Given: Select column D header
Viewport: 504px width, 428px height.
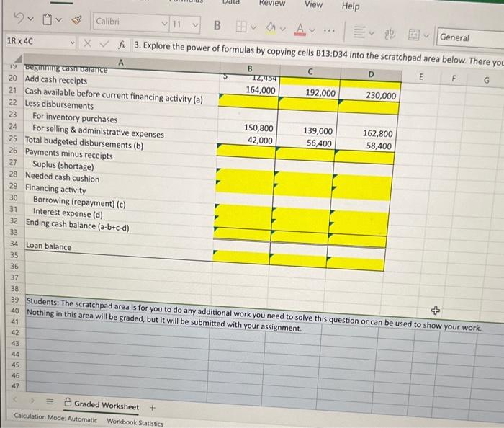Looking at the screenshot, I should (371, 74).
